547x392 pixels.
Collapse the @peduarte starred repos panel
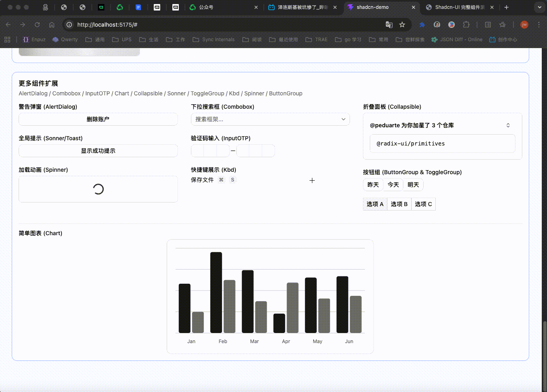pos(508,125)
